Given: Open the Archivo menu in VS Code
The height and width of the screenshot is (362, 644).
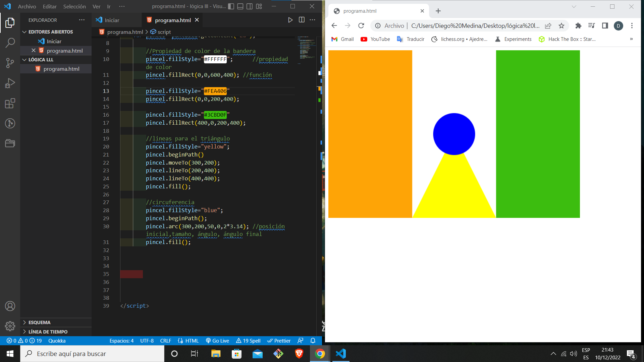Looking at the screenshot, I should [x=27, y=6].
